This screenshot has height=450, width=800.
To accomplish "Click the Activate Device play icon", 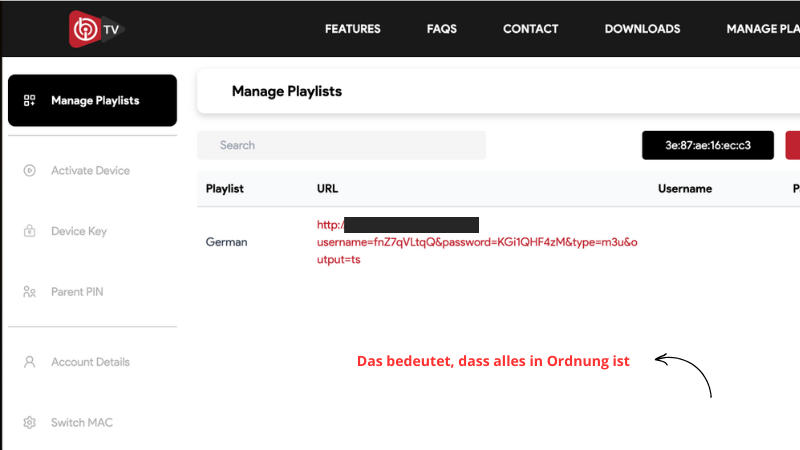I will pyautogui.click(x=29, y=171).
